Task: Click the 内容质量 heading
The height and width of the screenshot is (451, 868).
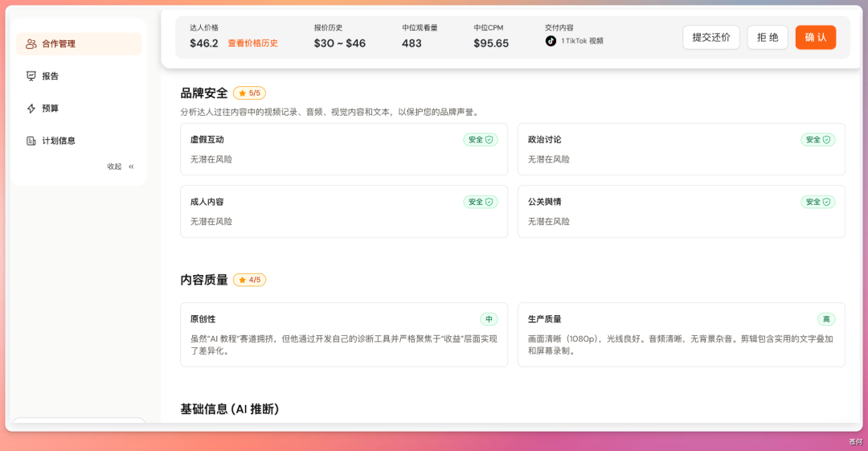Action: click(x=204, y=280)
